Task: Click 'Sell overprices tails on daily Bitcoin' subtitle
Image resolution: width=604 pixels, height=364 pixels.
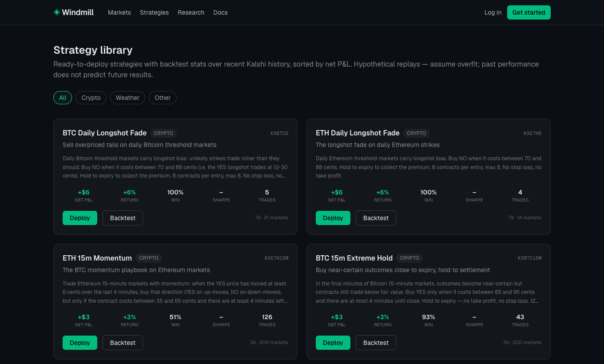Action: click(x=139, y=145)
